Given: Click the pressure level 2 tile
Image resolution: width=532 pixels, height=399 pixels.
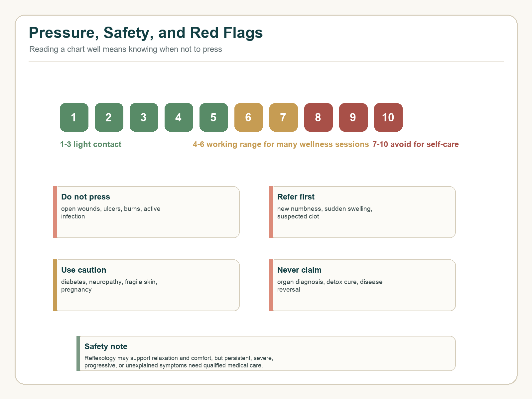Looking at the screenshot, I should pyautogui.click(x=109, y=117).
